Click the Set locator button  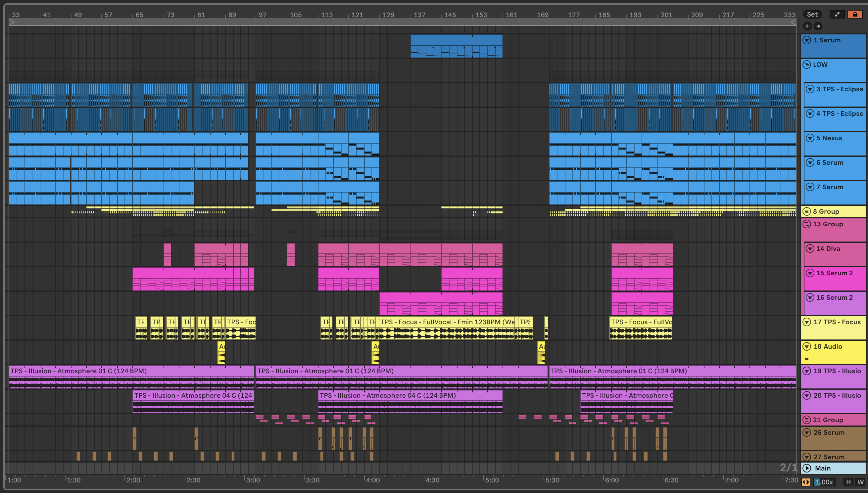[812, 14]
